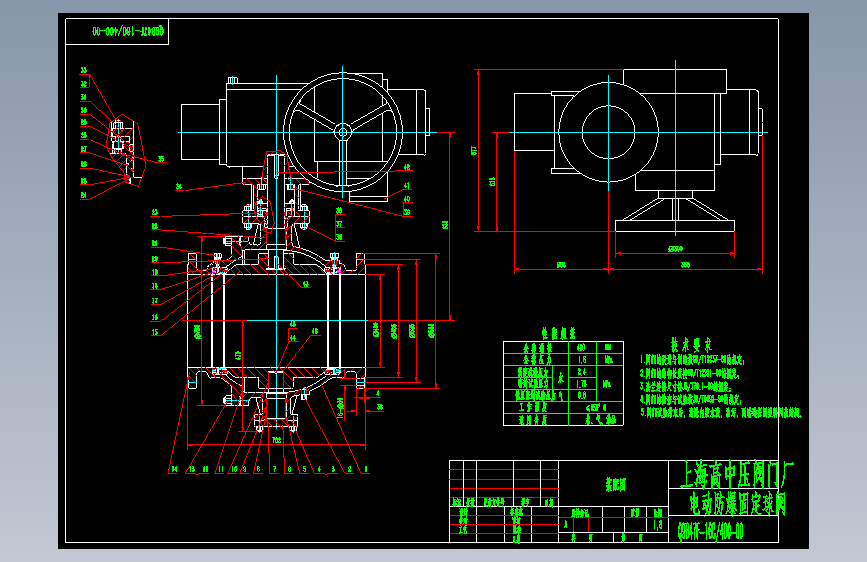Screen dimensions: 867x562
Task: Select part callout number 13 in bottom row
Action: [192, 469]
